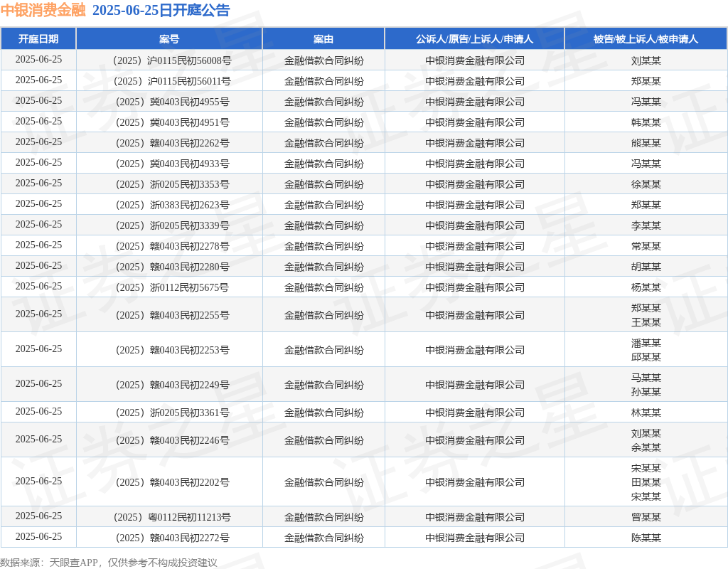Click case number (2025)浙0205民初3339号
This screenshot has height=569, width=728.
click(172, 225)
